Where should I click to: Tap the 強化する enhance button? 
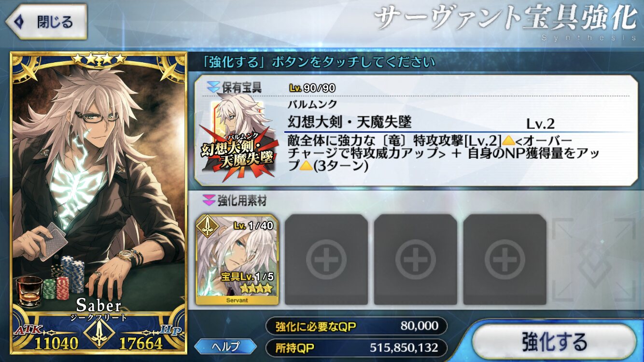554,341
